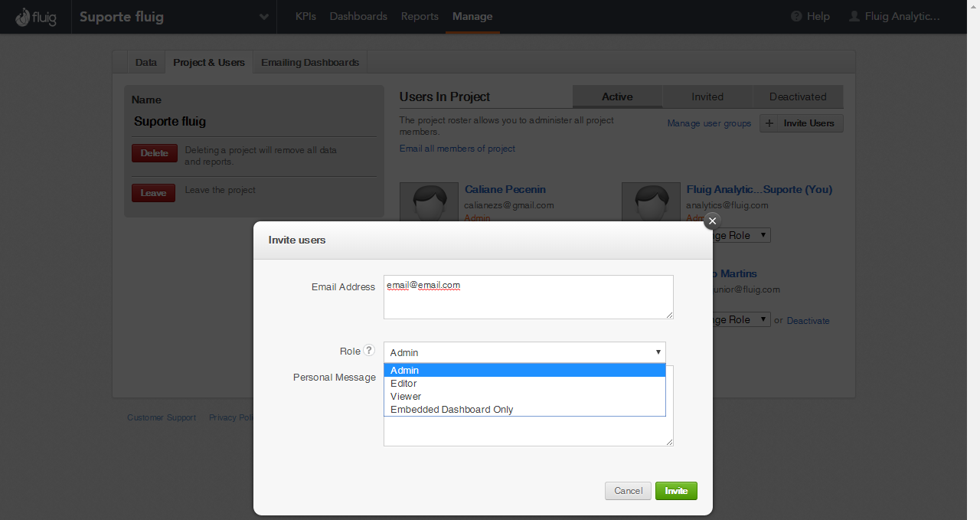Click the Fluig Analytic...Suporte (You) avatar
This screenshot has height=520, width=980.
651,203
